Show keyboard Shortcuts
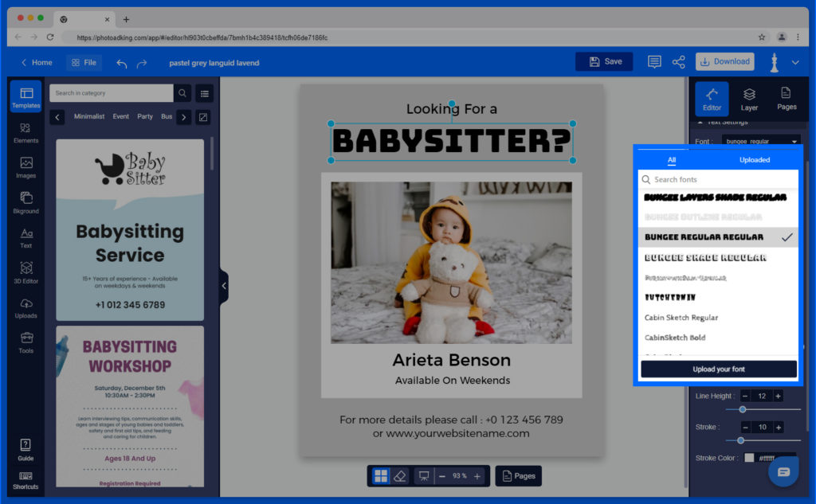The height and width of the screenshot is (504, 816). pos(25,480)
